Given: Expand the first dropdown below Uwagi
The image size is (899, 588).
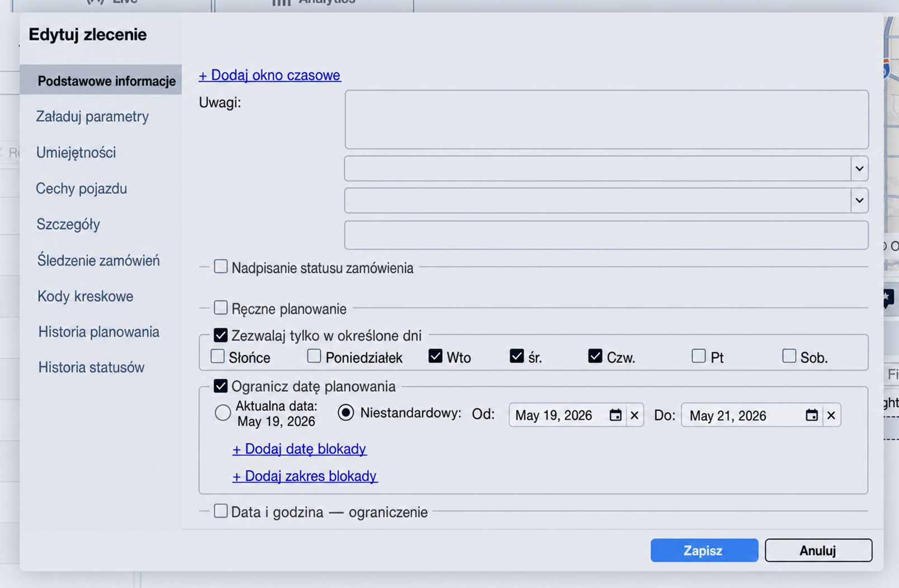Looking at the screenshot, I should pyautogui.click(x=859, y=168).
